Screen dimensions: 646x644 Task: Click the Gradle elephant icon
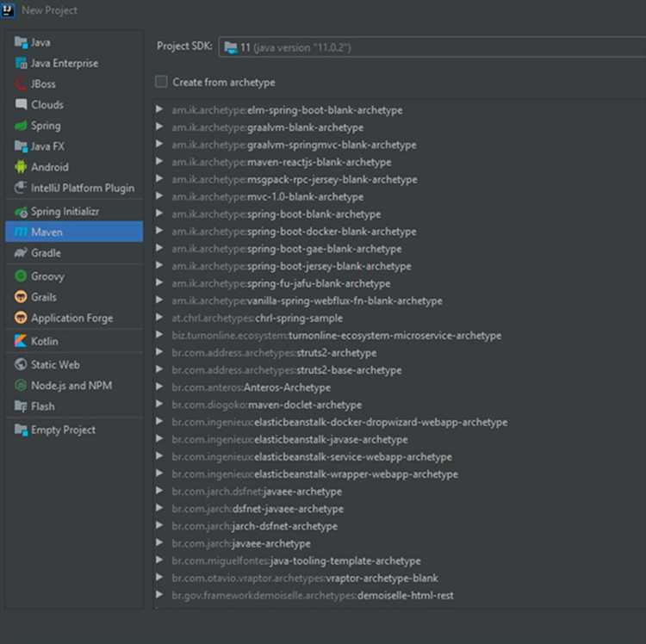point(21,253)
